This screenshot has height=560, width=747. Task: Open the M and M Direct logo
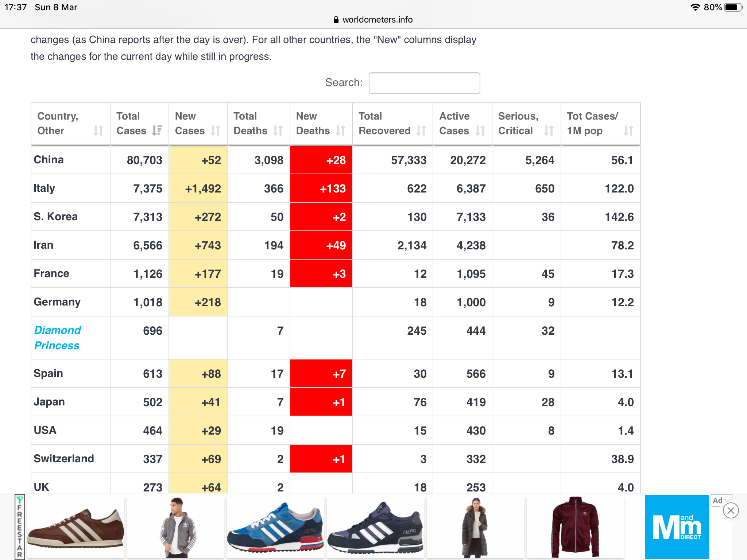(x=677, y=528)
